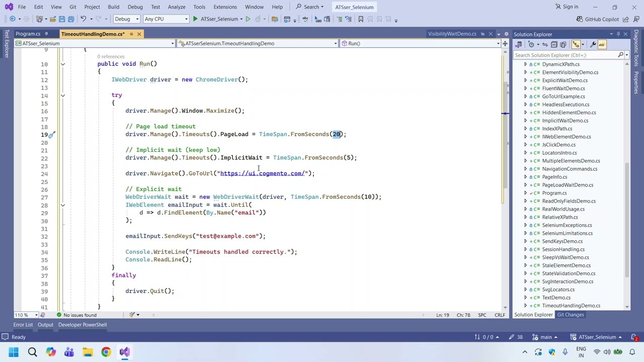
Task: Click the Sign in button
Action: 567,7
